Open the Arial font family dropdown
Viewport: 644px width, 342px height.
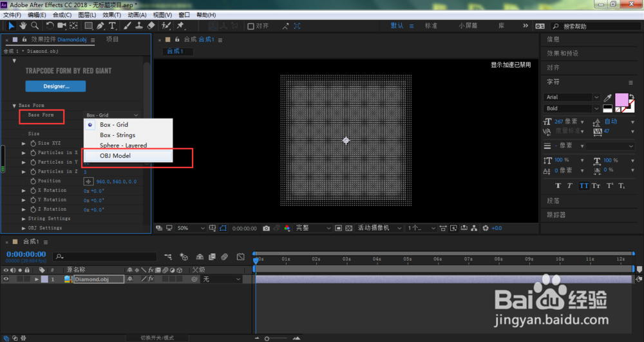tap(572, 97)
